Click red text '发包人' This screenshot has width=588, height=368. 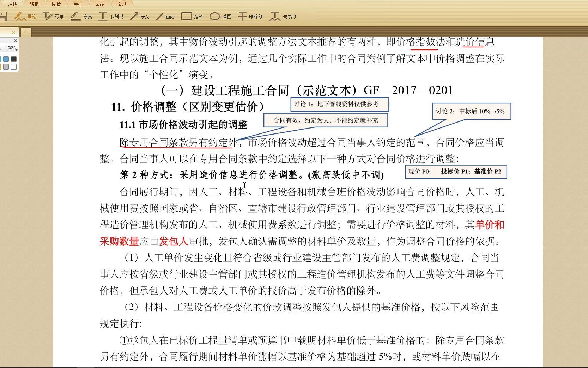pos(174,241)
